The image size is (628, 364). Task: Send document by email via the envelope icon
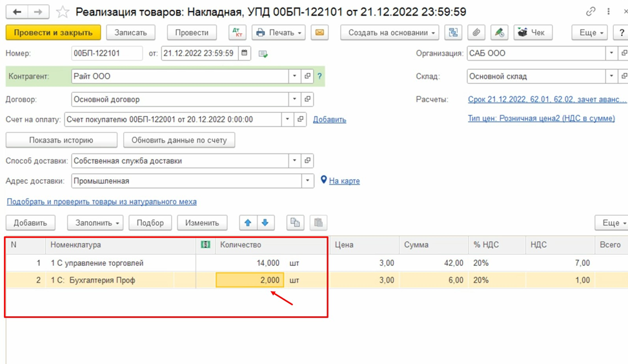(x=319, y=32)
